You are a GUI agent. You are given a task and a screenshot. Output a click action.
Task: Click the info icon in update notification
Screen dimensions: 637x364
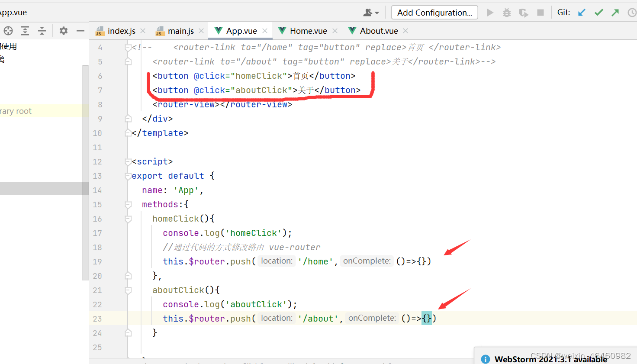486,359
